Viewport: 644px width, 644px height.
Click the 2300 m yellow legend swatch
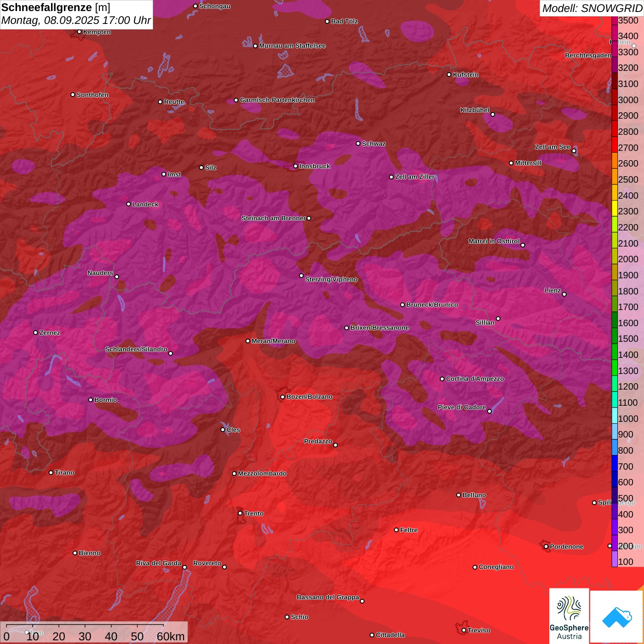[615, 208]
